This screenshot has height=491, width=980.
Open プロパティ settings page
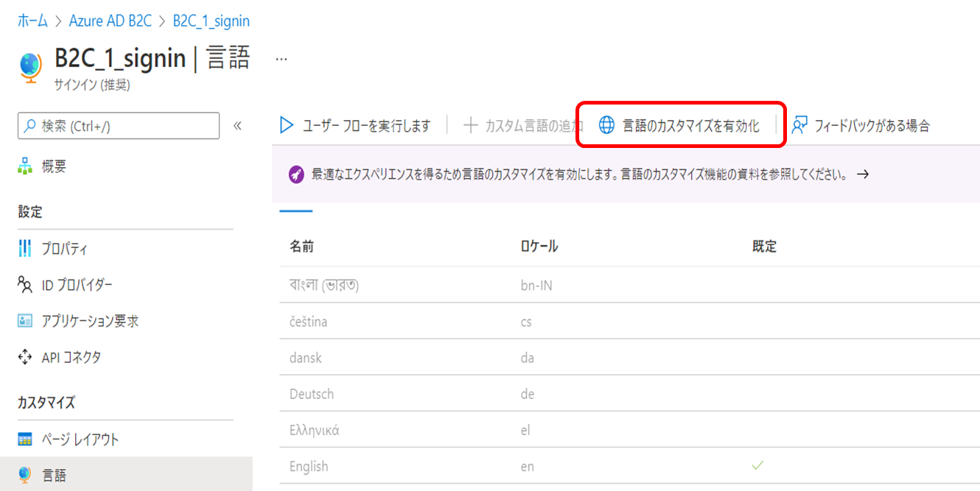(65, 249)
